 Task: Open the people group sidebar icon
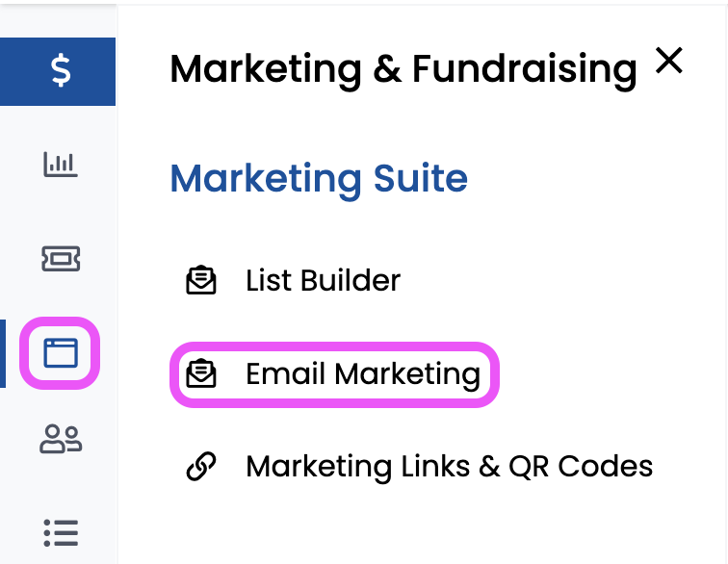point(60,439)
